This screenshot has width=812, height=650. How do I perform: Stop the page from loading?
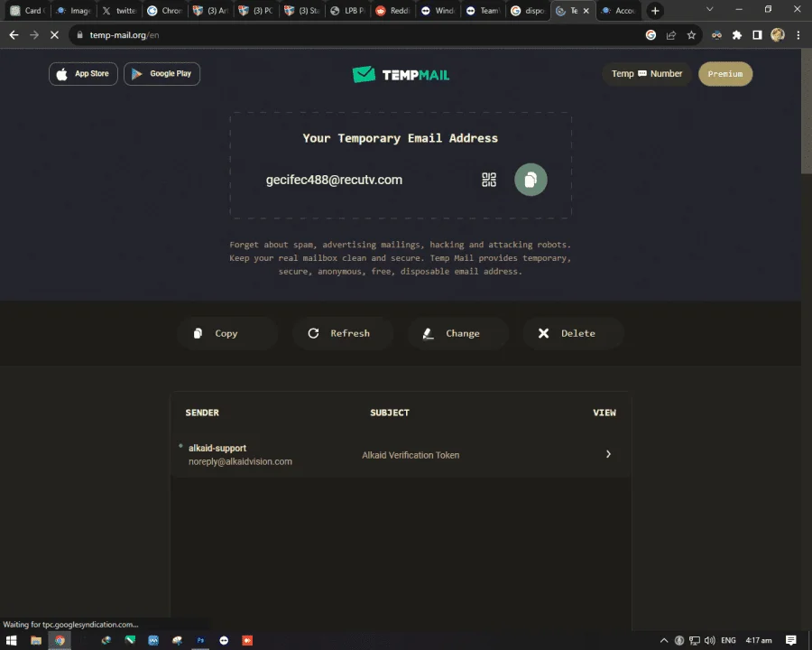(54, 34)
